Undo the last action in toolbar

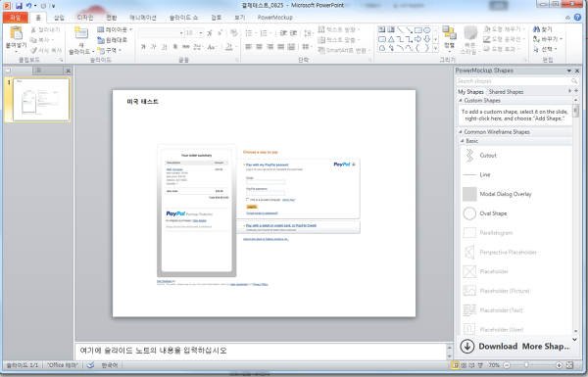click(x=28, y=6)
